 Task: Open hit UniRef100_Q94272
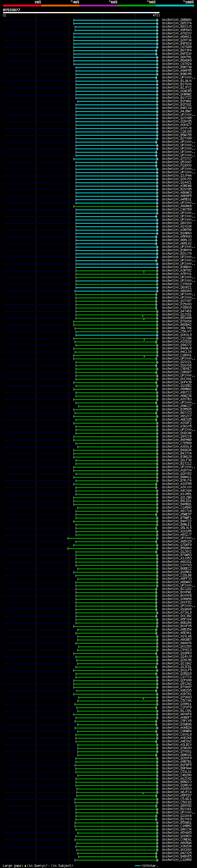(x=176, y=345)
